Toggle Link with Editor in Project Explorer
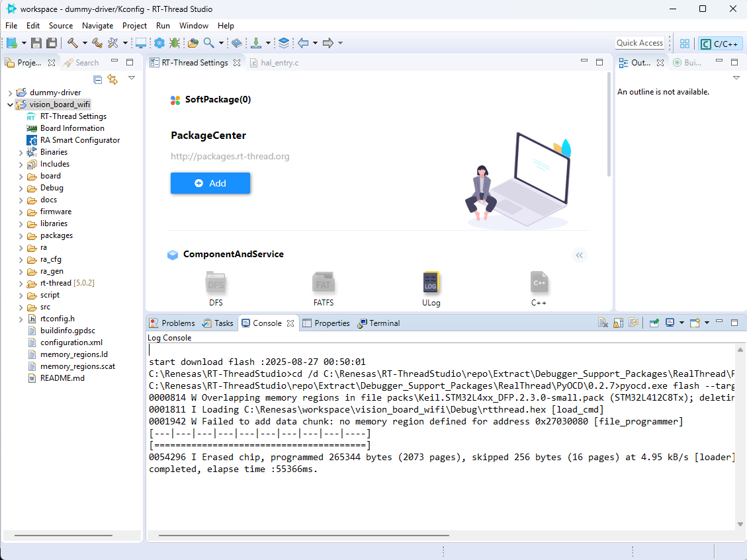The width and height of the screenshot is (747, 560). pyautogui.click(x=112, y=79)
